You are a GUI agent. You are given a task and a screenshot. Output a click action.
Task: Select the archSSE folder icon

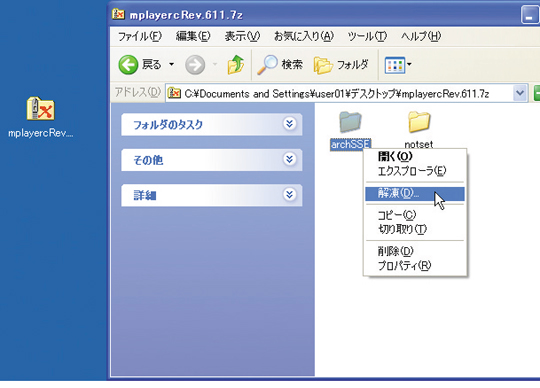[350, 122]
